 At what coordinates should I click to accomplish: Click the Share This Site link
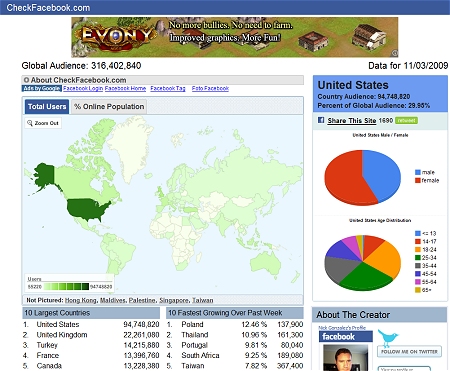point(352,121)
